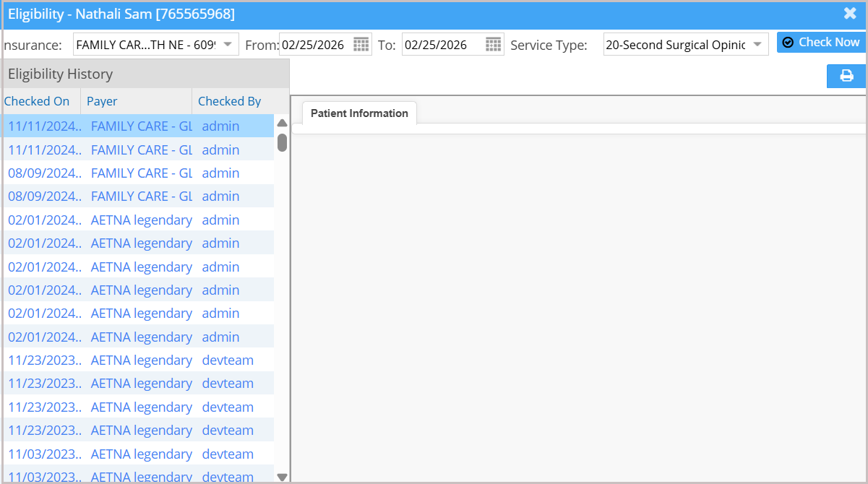
Task: Select first 11/11/2024 FAMILY CARE history row
Action: point(137,126)
